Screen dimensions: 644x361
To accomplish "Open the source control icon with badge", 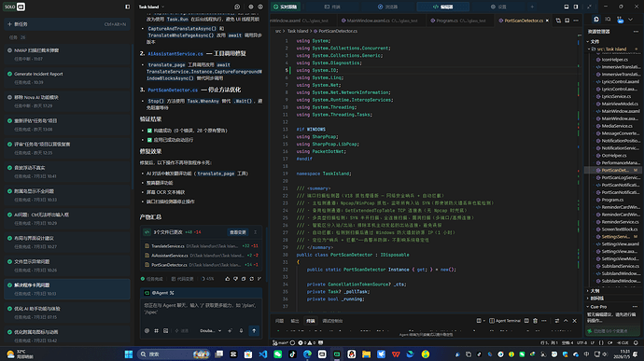I will [620, 20].
